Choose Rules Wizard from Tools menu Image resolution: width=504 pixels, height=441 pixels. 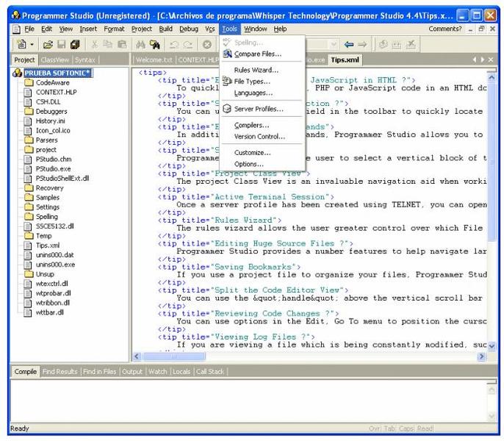262,70
